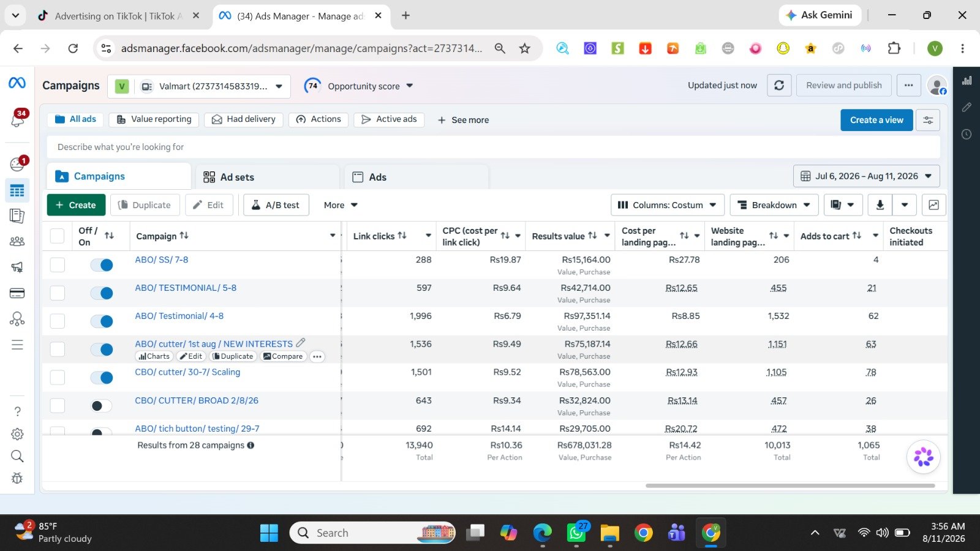Refresh the campaign data
Screen dimensions: 980x551
click(779, 86)
